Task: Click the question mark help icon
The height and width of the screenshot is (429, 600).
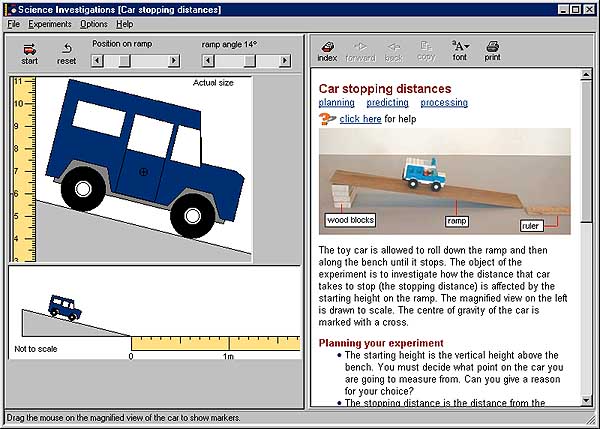Action: (327, 119)
